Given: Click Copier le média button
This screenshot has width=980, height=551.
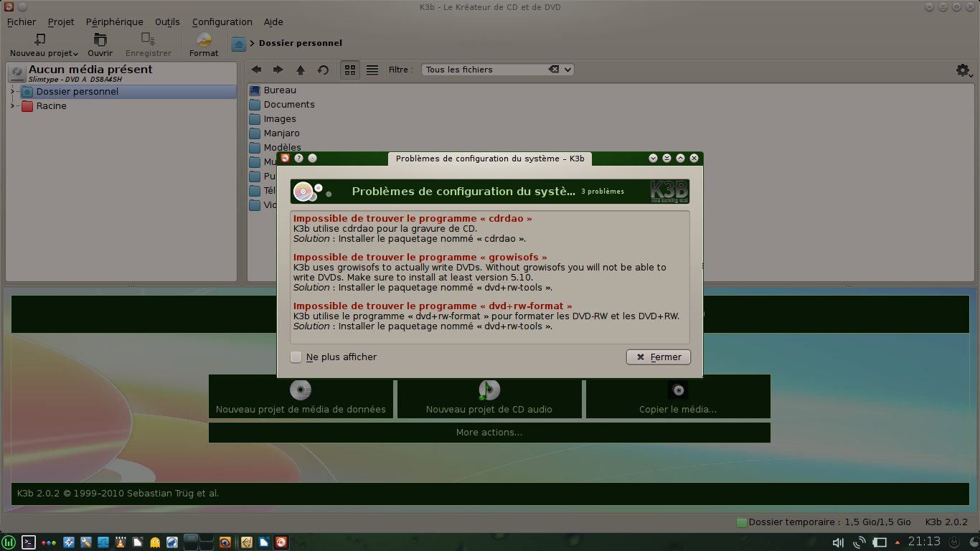Looking at the screenshot, I should point(678,397).
